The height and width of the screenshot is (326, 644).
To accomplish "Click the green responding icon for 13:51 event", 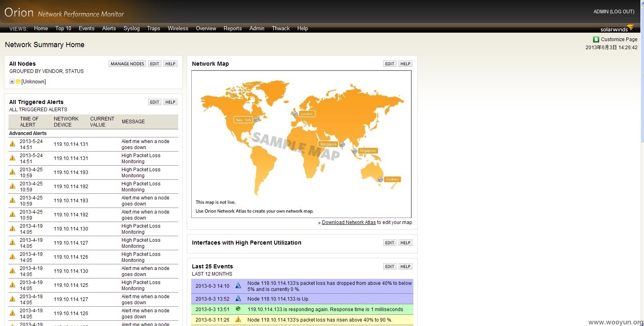I will [x=238, y=309].
